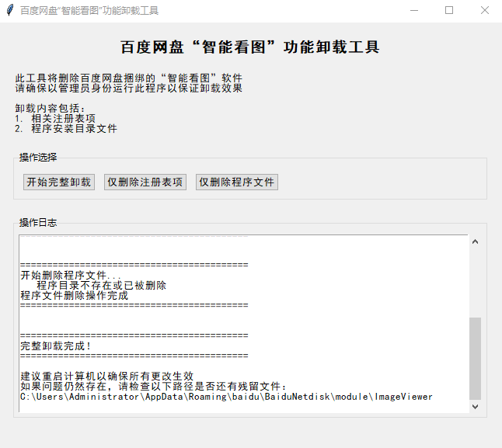Click the 开始完整卸载 button
502x448 pixels.
pyautogui.click(x=59, y=182)
